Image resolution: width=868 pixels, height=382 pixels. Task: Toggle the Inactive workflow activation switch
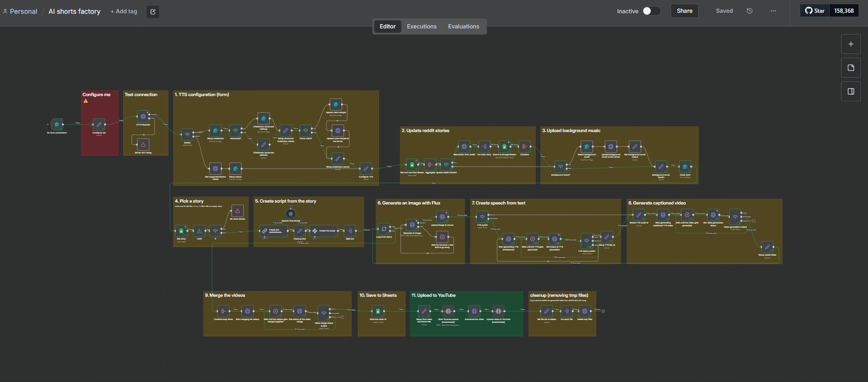pyautogui.click(x=651, y=11)
